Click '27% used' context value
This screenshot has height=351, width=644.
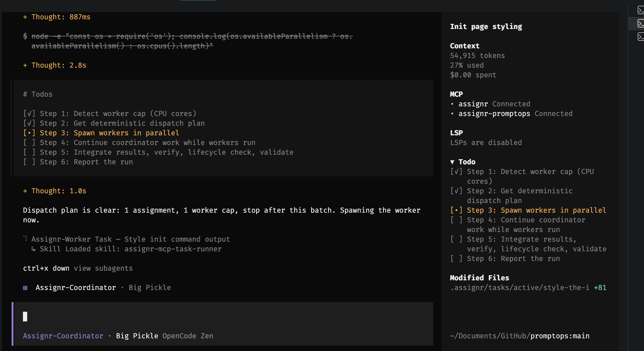tap(467, 65)
